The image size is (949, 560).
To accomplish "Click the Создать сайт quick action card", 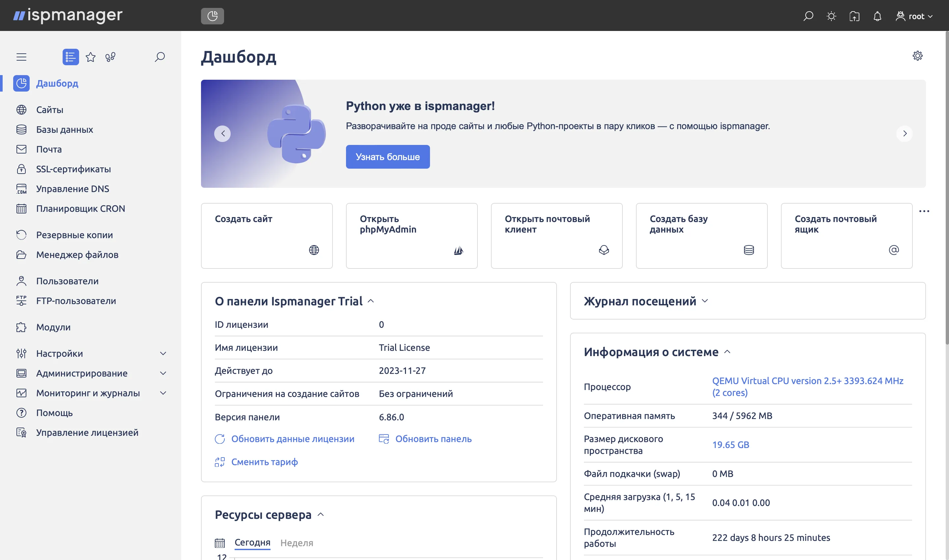I will point(267,236).
